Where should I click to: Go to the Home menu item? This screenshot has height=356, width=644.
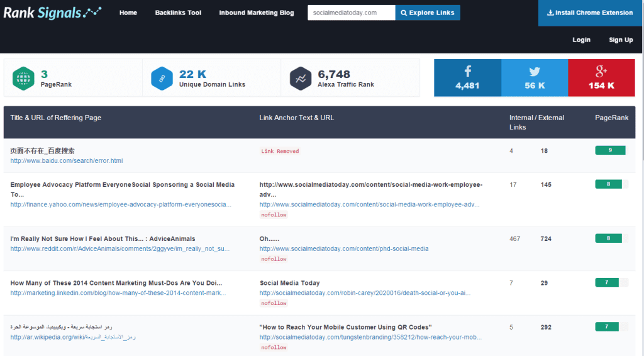[128, 13]
